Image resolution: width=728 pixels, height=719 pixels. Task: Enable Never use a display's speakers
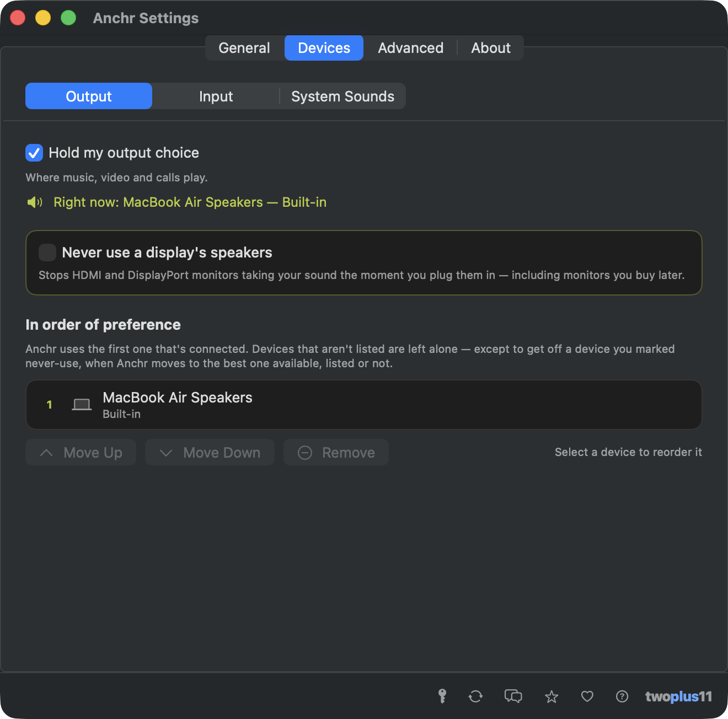pos(47,253)
